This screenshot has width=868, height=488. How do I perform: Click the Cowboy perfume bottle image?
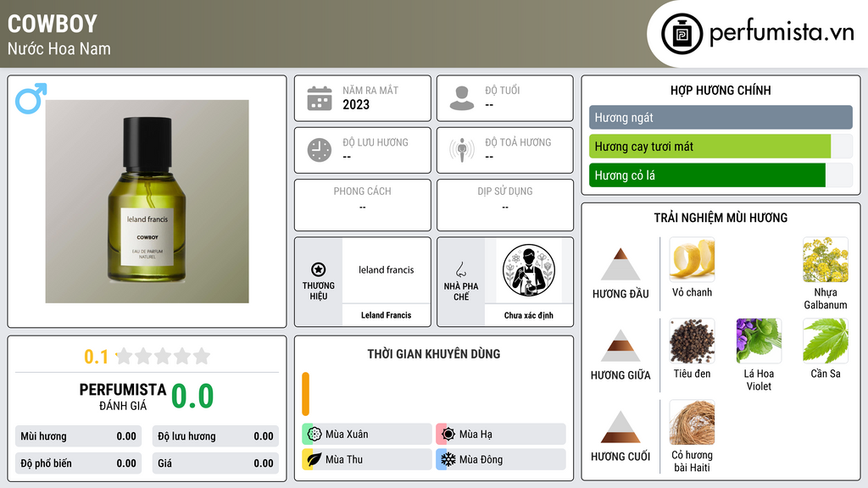pos(147,202)
